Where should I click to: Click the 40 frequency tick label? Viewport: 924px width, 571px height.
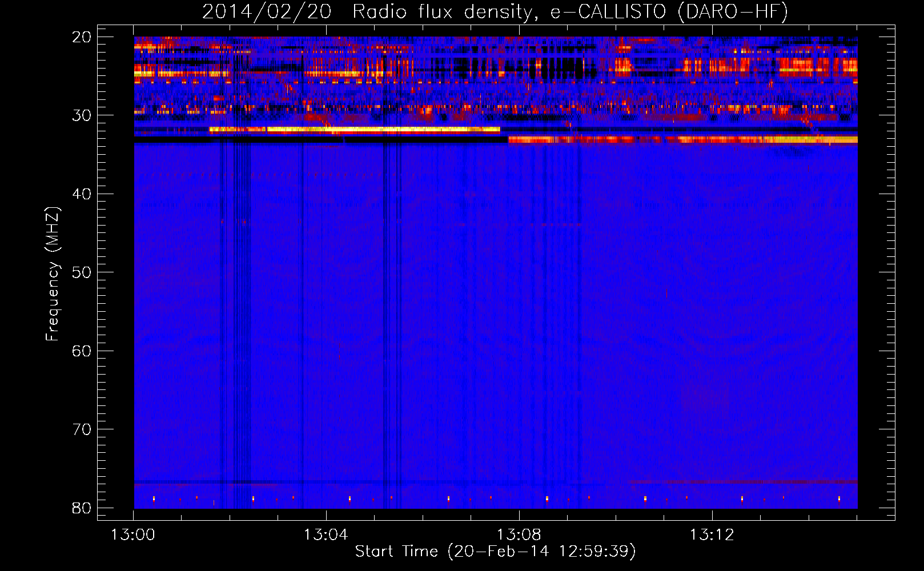point(82,194)
